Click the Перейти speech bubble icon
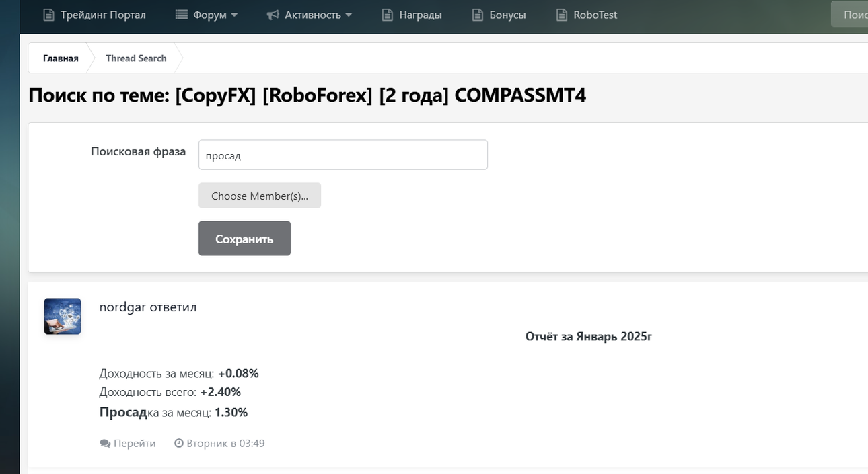 (x=105, y=444)
